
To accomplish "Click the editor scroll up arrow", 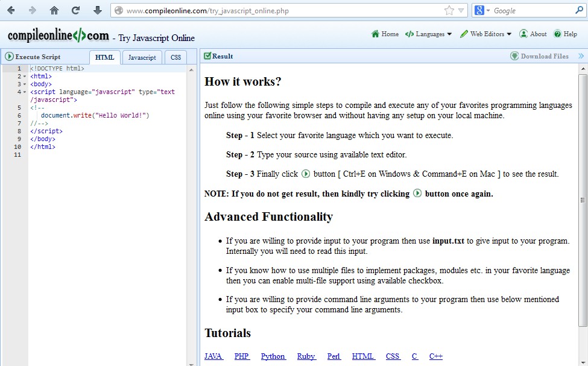I will coord(191,70).
